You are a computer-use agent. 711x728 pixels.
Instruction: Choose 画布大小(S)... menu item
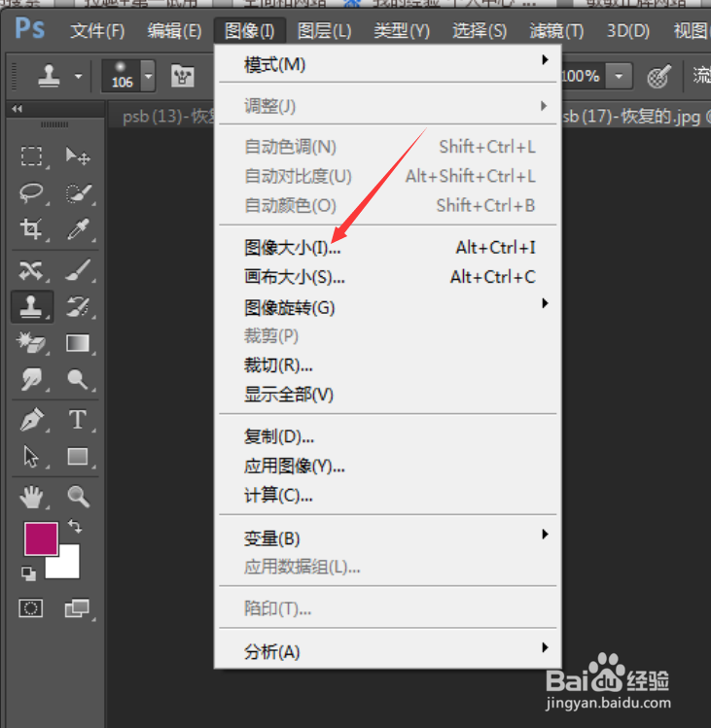coord(387,277)
